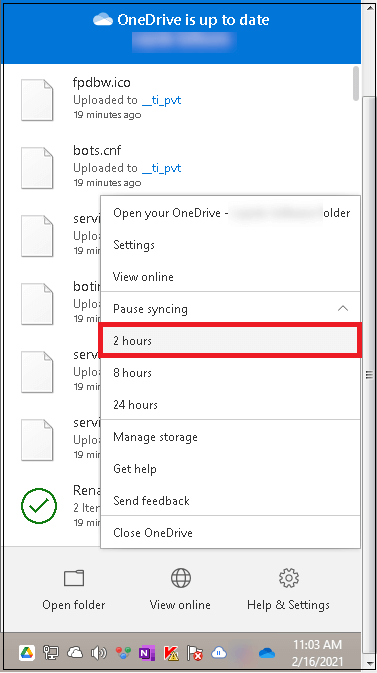Viewport: 377px width, 673px height.
Task: Open the taskbar clock showing 11:03 AM
Action: (x=317, y=652)
